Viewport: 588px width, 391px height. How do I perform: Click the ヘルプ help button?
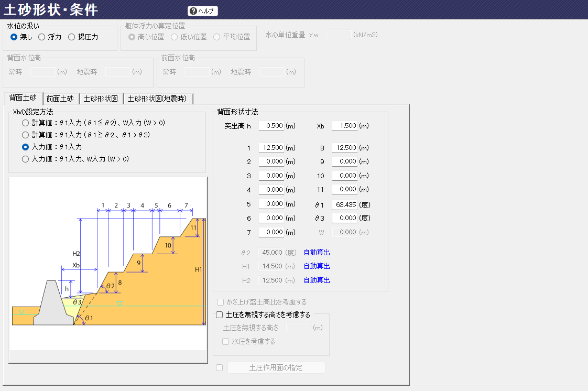coord(202,11)
